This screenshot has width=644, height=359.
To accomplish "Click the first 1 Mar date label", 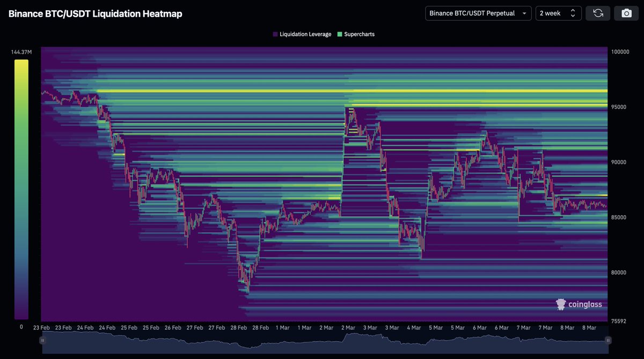I will [282, 327].
